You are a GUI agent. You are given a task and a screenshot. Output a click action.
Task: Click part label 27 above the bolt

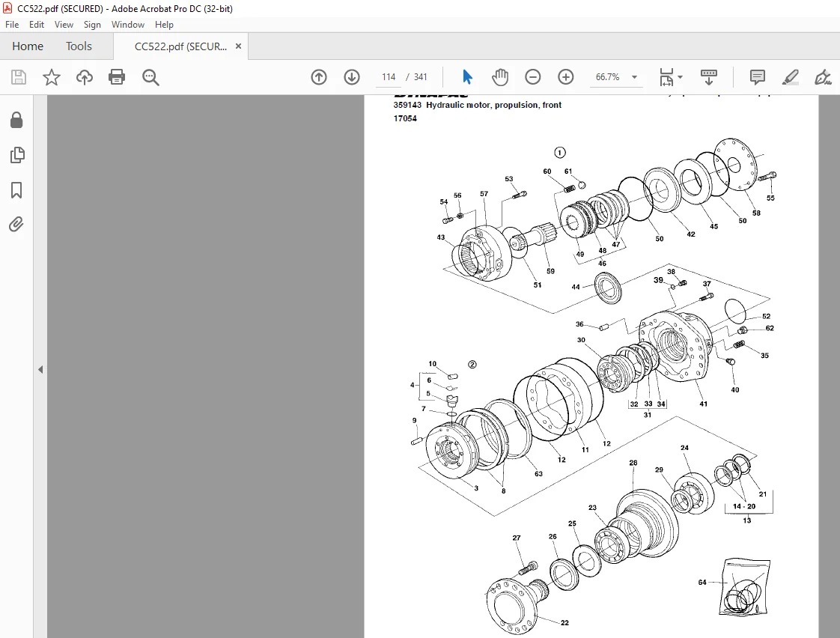click(x=517, y=538)
